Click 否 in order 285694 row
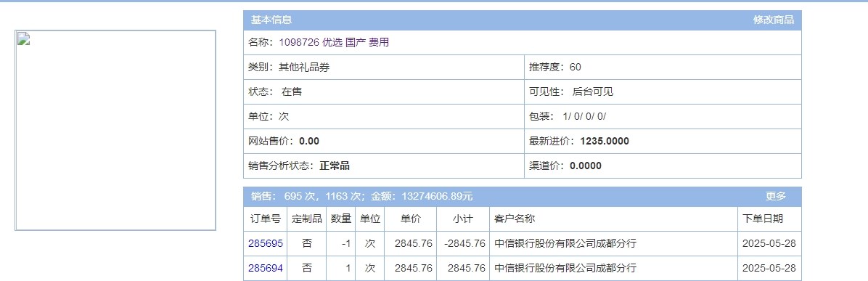868x281 pixels. click(307, 268)
